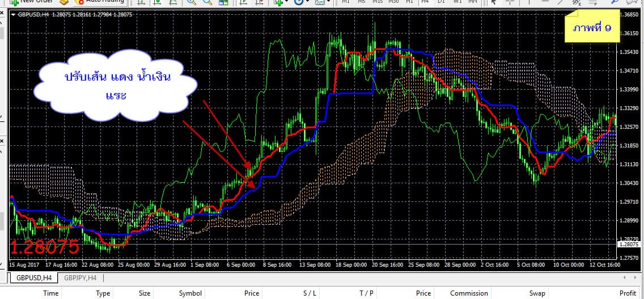
Task: Sort orders by the Type column
Action: click(103, 293)
